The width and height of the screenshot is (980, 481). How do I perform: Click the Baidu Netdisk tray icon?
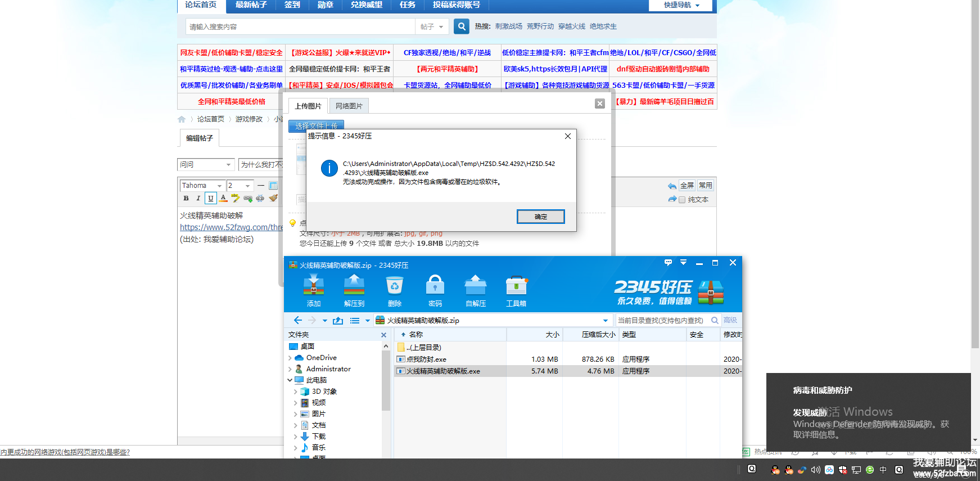(829, 470)
